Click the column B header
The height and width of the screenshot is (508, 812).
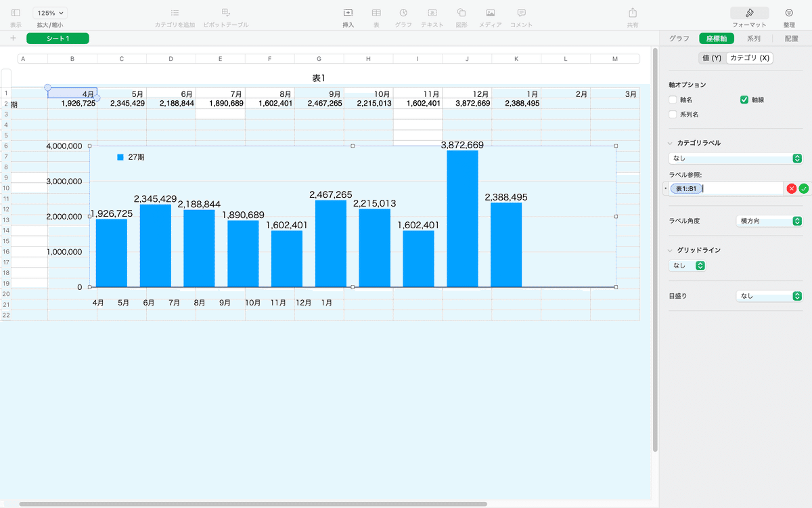[72, 59]
